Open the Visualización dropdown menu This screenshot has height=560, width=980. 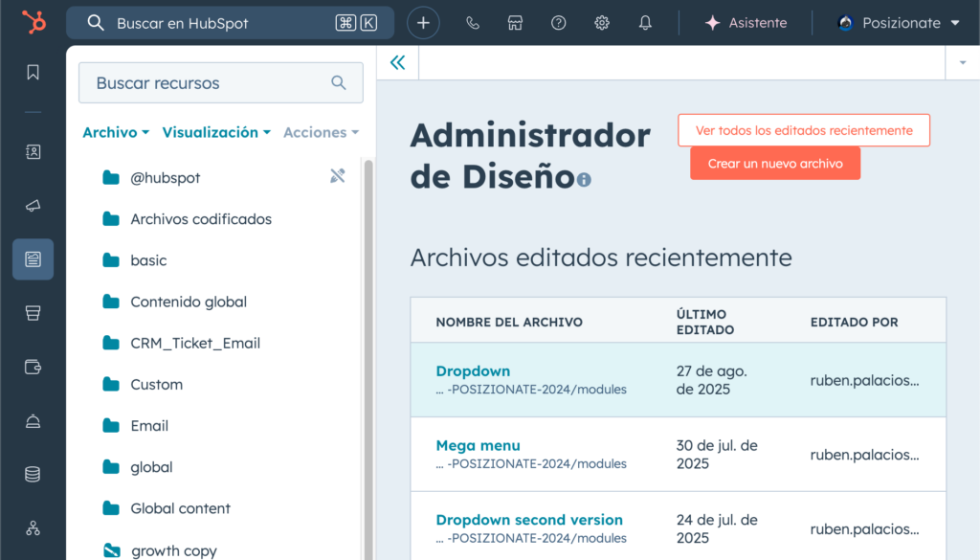pos(216,132)
